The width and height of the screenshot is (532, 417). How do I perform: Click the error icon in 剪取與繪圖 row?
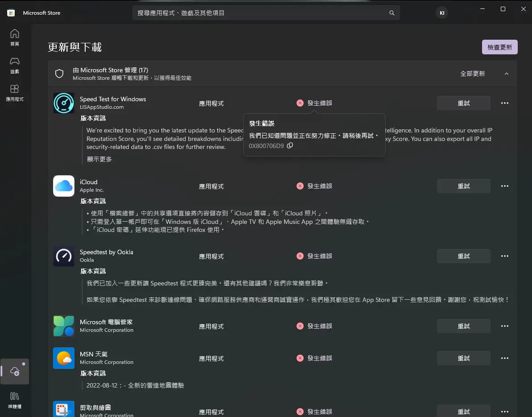300,412
